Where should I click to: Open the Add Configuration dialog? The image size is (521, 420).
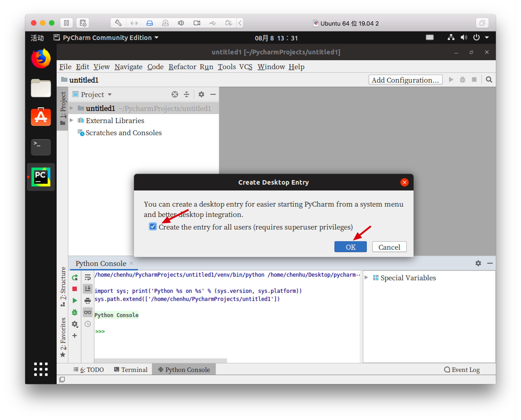pos(405,80)
